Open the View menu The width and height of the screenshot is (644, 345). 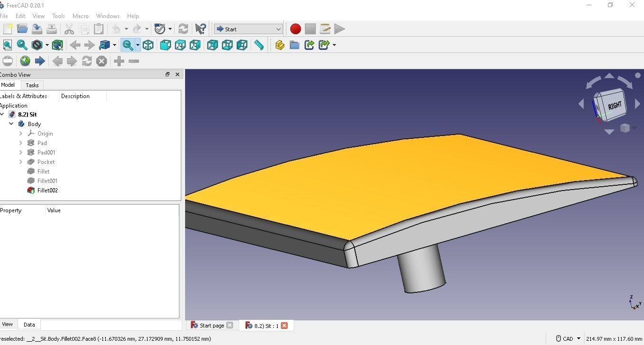[38, 16]
